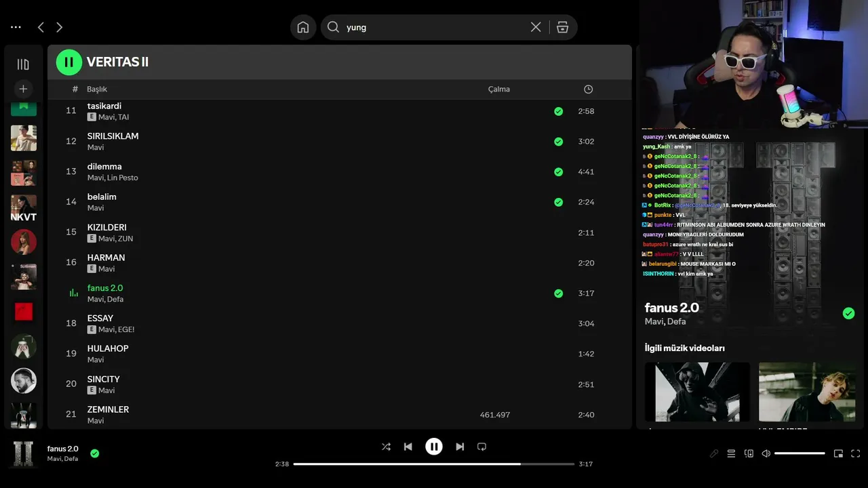Select the KIZILDERI track
Screen dimensions: 868x488
click(339, 232)
